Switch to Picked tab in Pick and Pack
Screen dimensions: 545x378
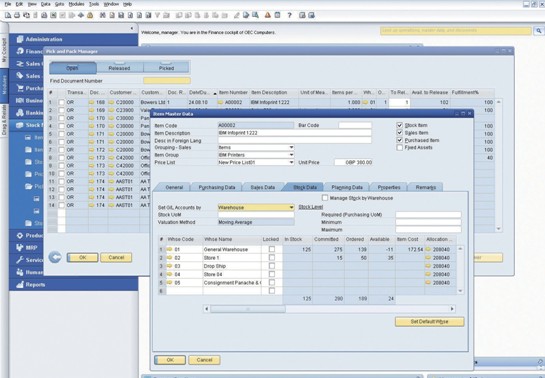[x=166, y=68]
